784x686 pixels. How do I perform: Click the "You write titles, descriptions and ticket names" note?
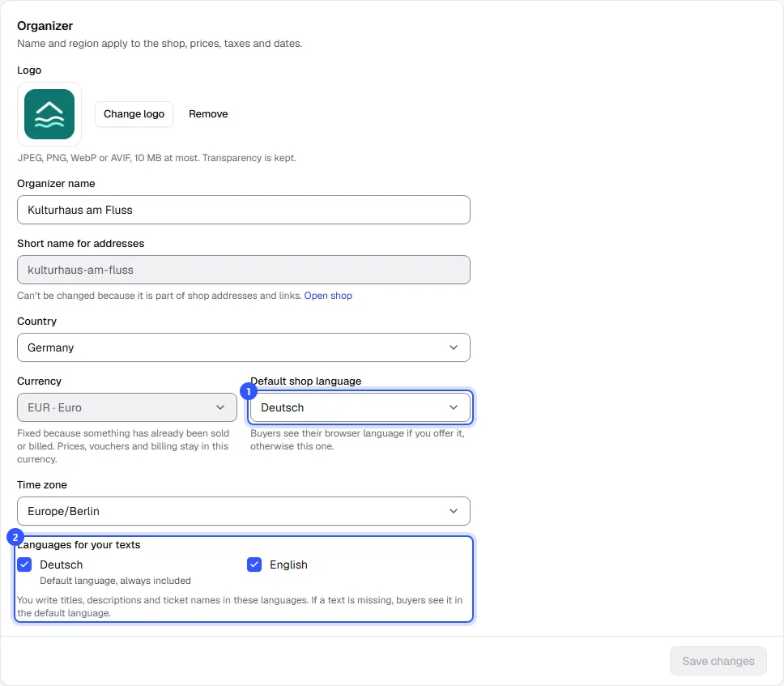pyautogui.click(x=240, y=607)
